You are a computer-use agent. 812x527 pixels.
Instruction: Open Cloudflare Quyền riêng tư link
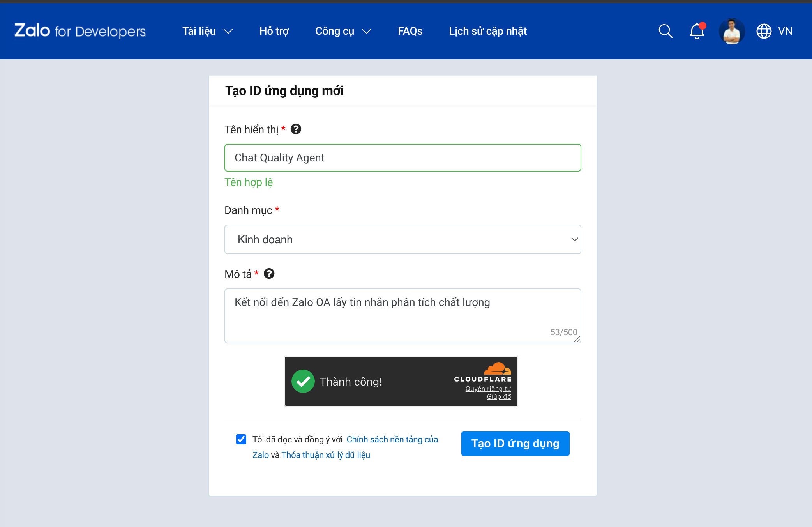pos(488,389)
